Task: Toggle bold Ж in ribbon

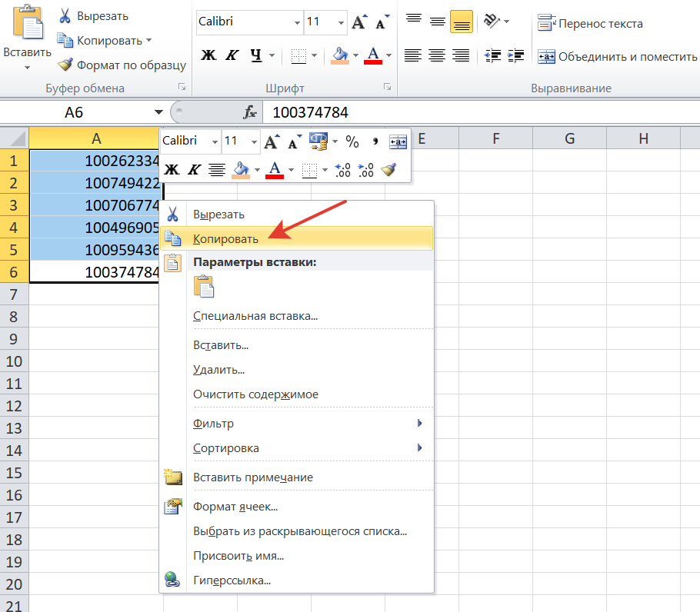Action: tap(208, 55)
